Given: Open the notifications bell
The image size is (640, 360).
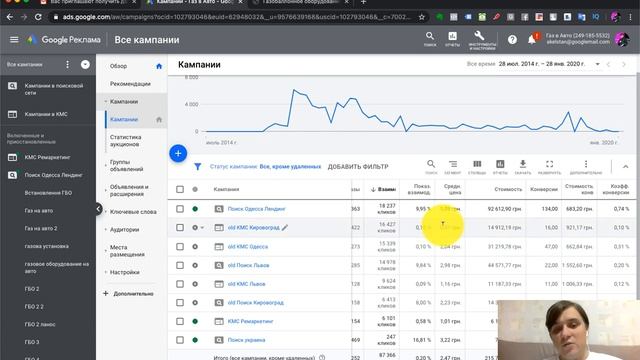Looking at the screenshot, I should click(532, 39).
